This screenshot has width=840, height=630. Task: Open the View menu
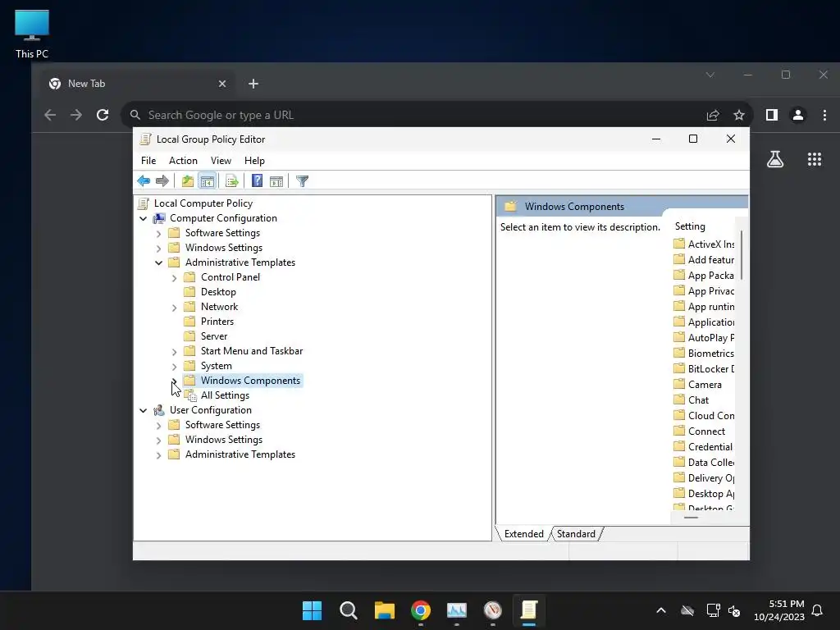[221, 161]
